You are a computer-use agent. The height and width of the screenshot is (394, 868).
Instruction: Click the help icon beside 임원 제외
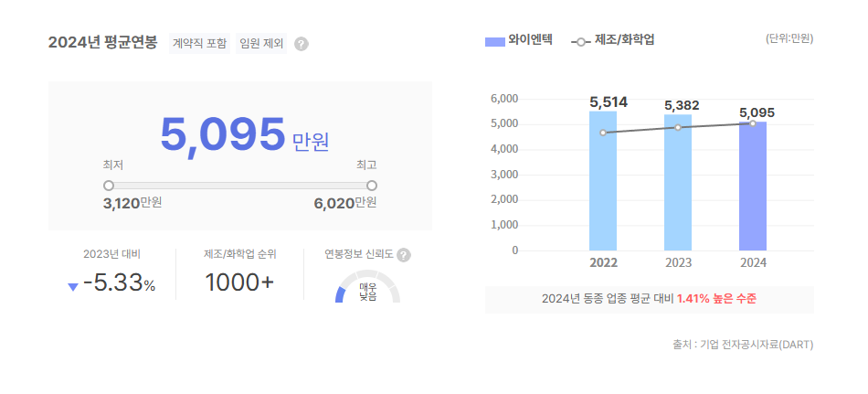click(302, 44)
